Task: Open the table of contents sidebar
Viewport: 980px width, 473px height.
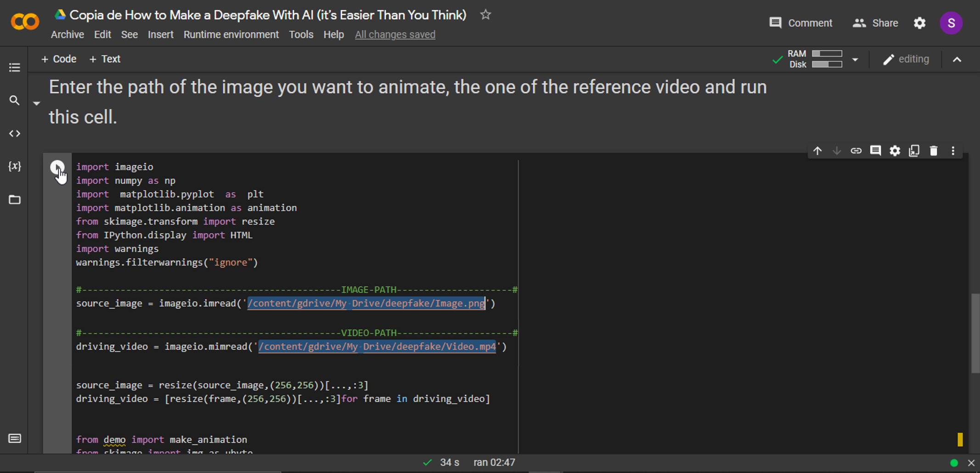Action: click(x=14, y=67)
